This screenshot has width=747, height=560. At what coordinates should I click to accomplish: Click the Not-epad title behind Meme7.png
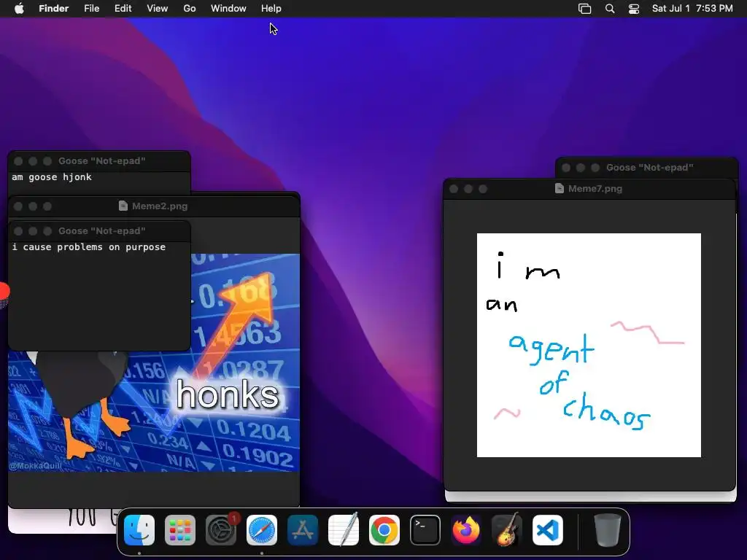649,168
